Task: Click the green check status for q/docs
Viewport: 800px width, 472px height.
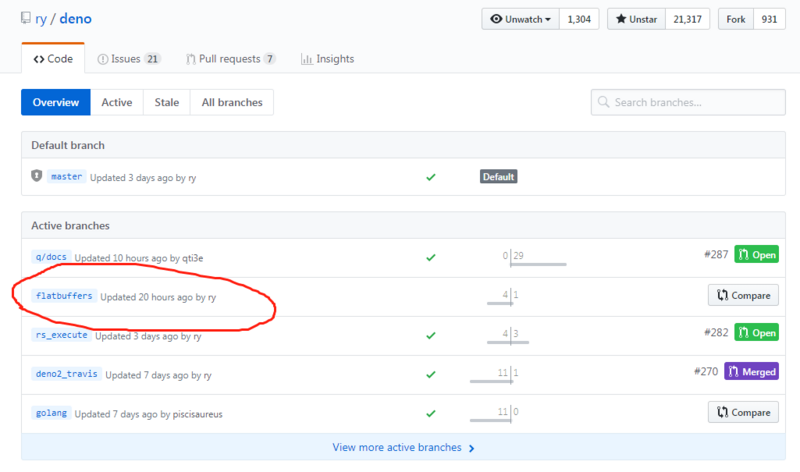Action: click(431, 257)
